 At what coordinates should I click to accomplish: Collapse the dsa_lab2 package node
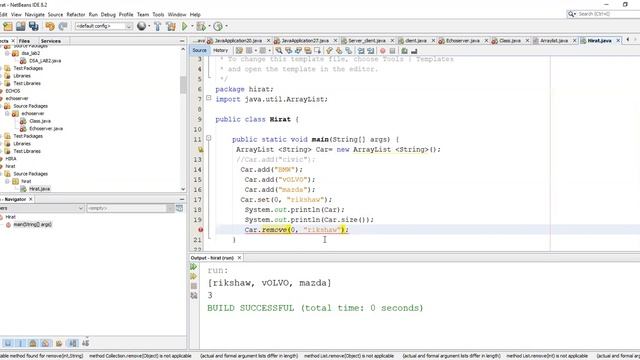(7, 53)
